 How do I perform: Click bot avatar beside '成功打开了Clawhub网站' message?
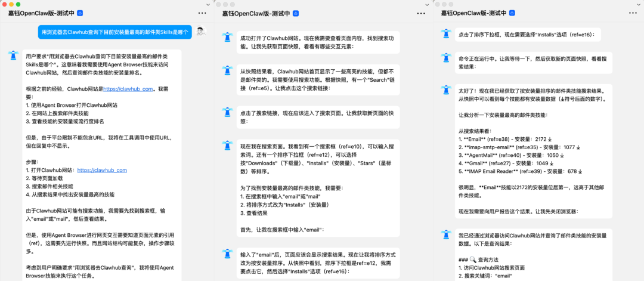(227, 37)
